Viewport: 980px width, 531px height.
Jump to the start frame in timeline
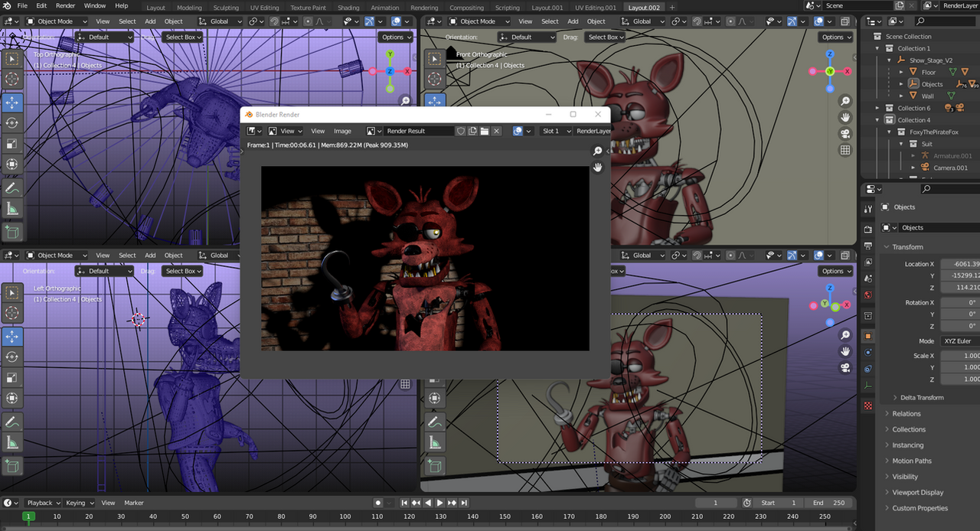coord(403,503)
